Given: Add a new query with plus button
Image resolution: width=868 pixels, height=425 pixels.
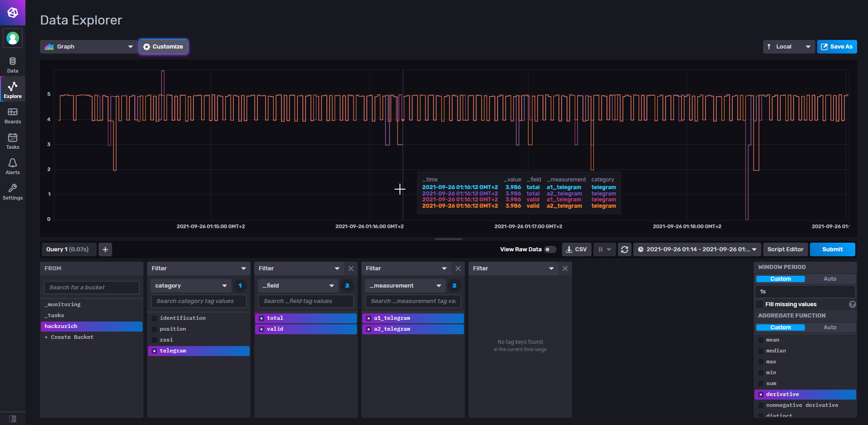Looking at the screenshot, I should pos(105,249).
